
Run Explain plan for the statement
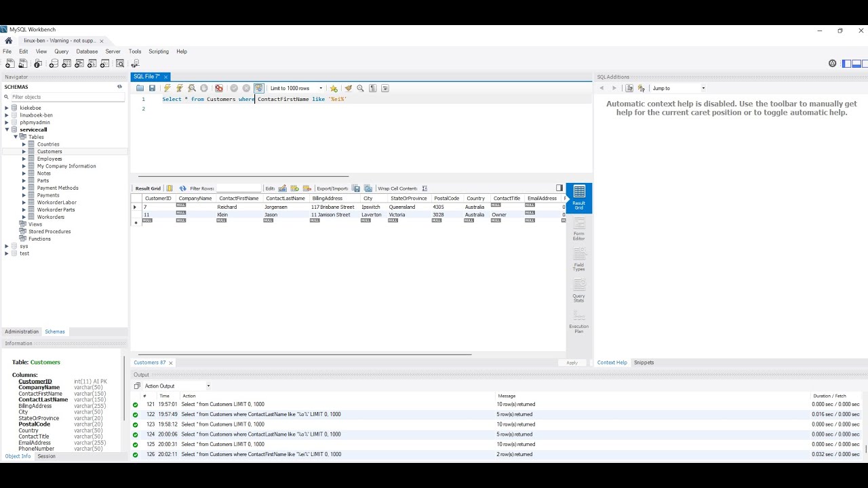(192, 88)
